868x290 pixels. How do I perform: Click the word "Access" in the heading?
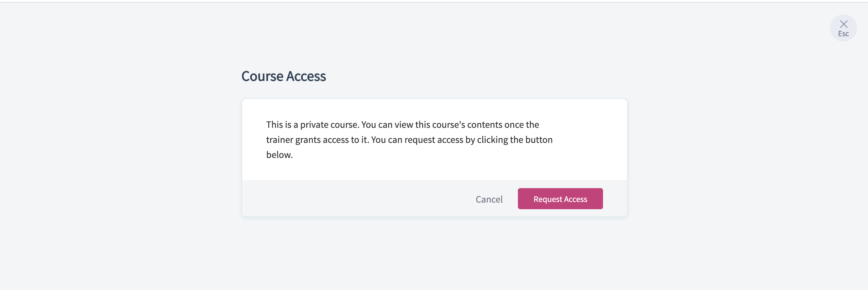tap(306, 76)
